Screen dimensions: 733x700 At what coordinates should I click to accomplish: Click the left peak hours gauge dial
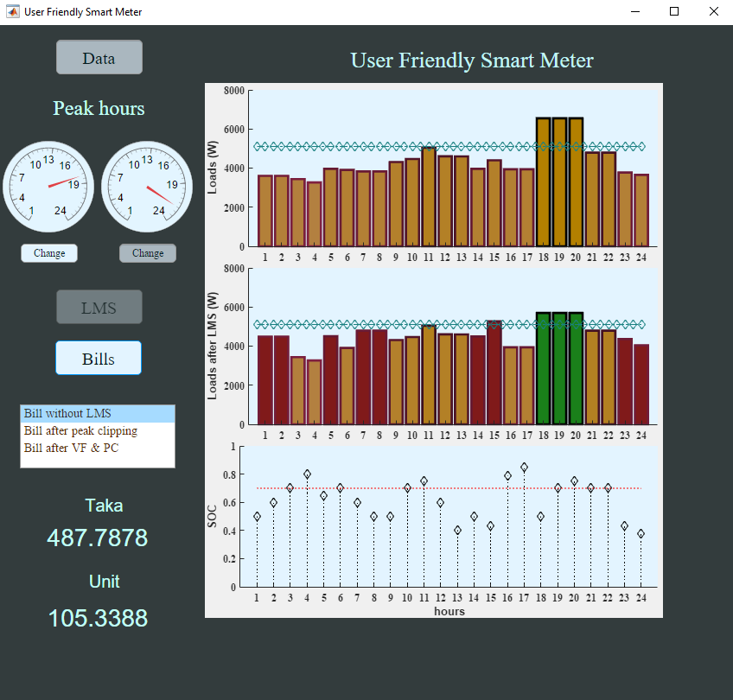tap(48, 185)
